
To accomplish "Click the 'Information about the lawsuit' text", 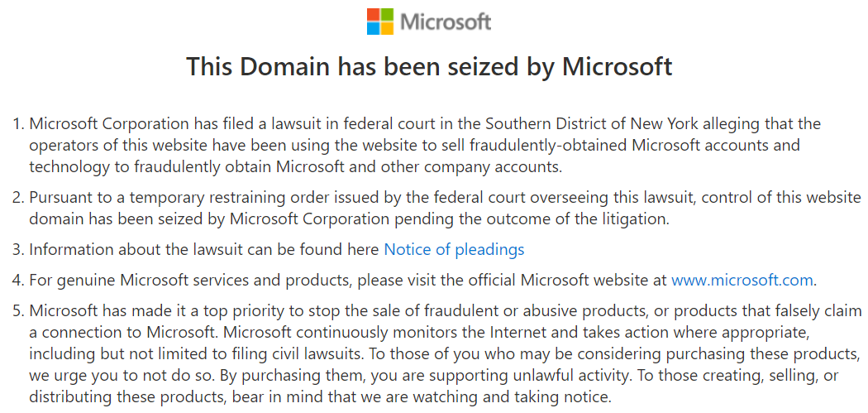I will (205, 249).
